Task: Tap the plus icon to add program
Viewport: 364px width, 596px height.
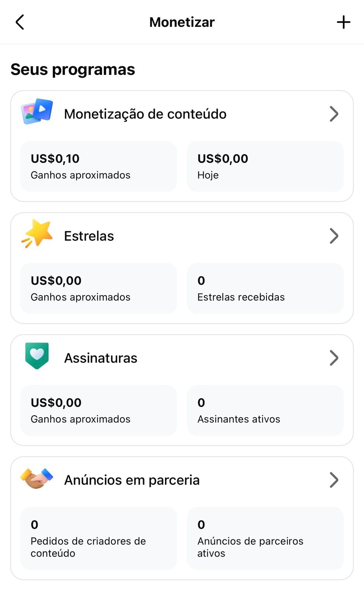Action: coord(343,22)
